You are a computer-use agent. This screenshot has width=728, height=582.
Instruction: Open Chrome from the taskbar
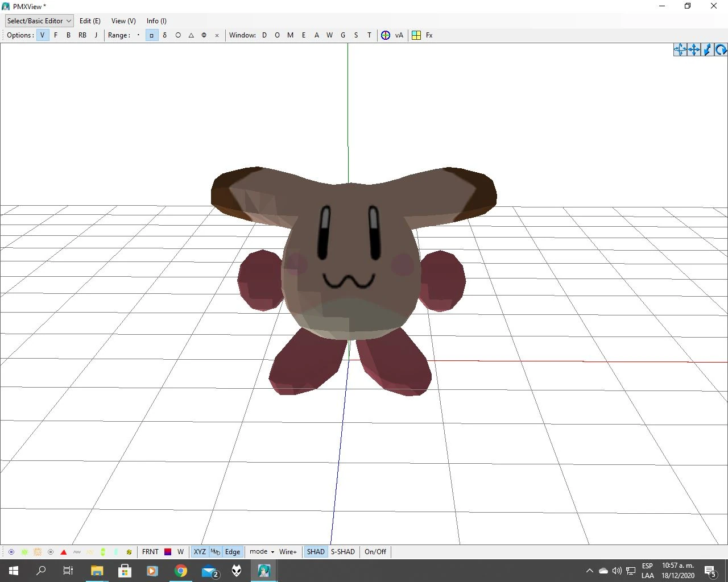(181, 571)
